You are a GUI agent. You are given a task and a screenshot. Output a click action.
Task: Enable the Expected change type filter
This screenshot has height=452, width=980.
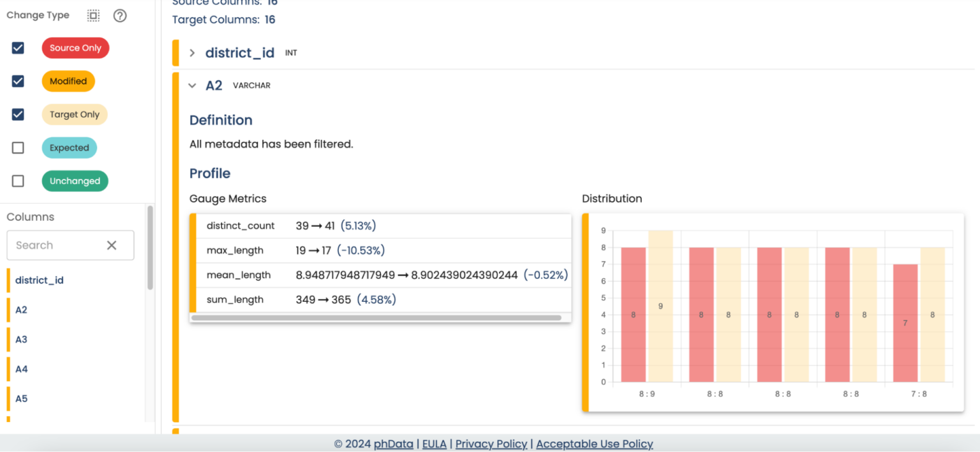point(18,147)
